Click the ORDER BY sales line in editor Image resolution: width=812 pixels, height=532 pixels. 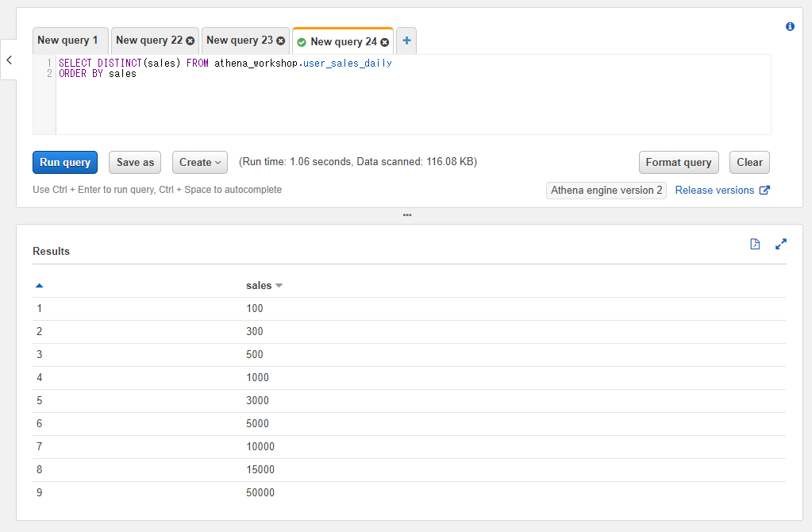pyautogui.click(x=98, y=74)
